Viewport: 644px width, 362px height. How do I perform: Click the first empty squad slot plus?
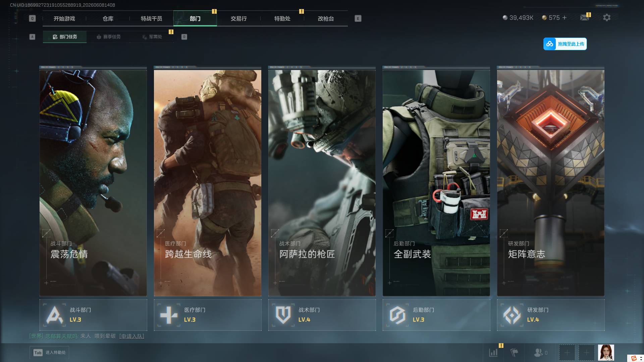567,353
